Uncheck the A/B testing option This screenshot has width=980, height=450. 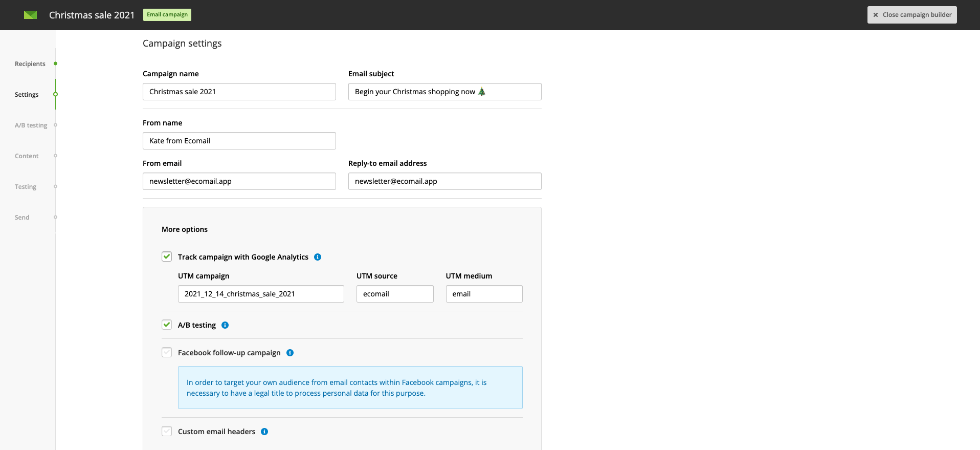tap(167, 325)
